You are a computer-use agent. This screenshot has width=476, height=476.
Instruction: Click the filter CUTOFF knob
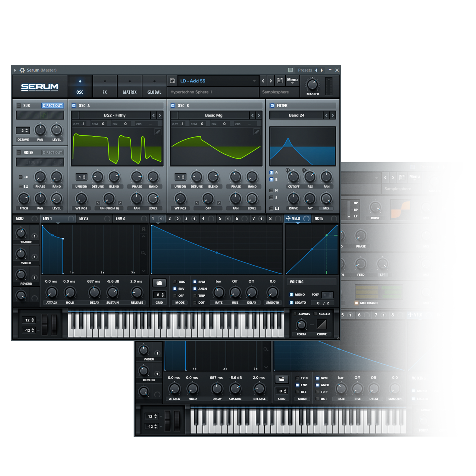click(x=294, y=177)
